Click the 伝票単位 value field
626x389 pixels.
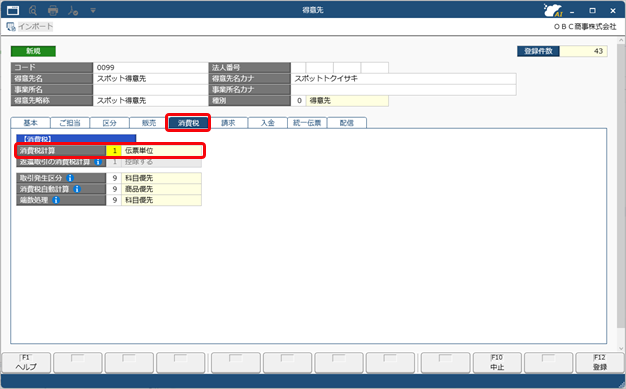(162, 151)
